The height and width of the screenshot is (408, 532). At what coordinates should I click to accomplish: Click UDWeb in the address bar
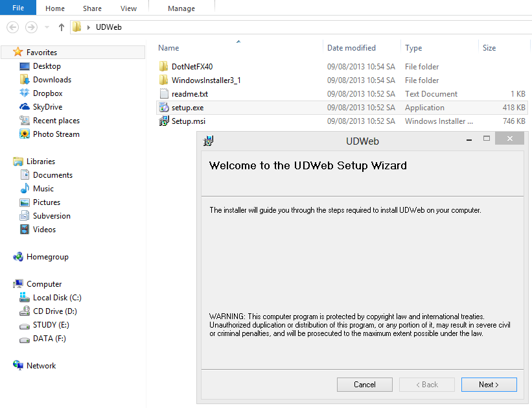(109, 27)
